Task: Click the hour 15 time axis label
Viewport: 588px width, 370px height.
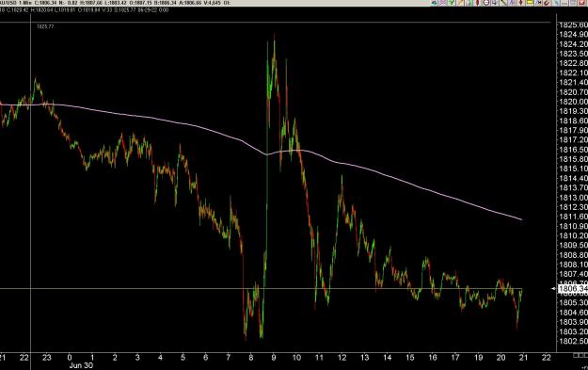Action: [410, 358]
